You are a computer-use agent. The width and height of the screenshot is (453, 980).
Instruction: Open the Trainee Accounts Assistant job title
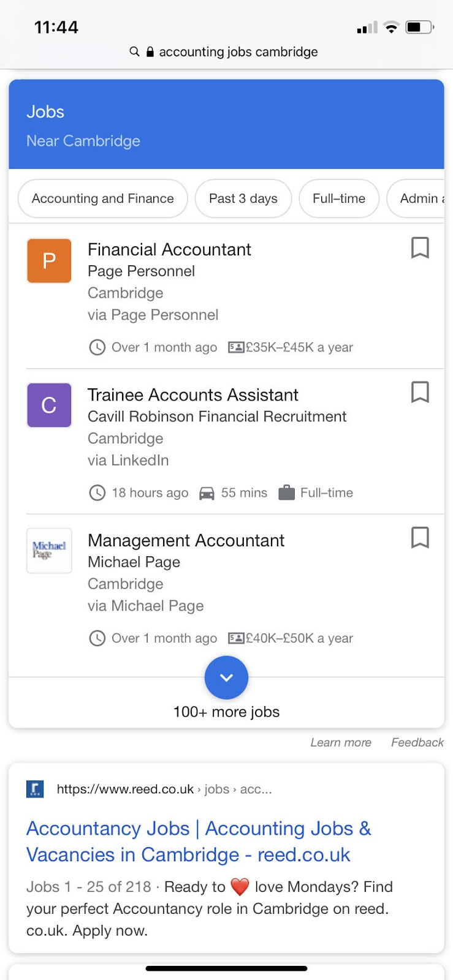[193, 394]
